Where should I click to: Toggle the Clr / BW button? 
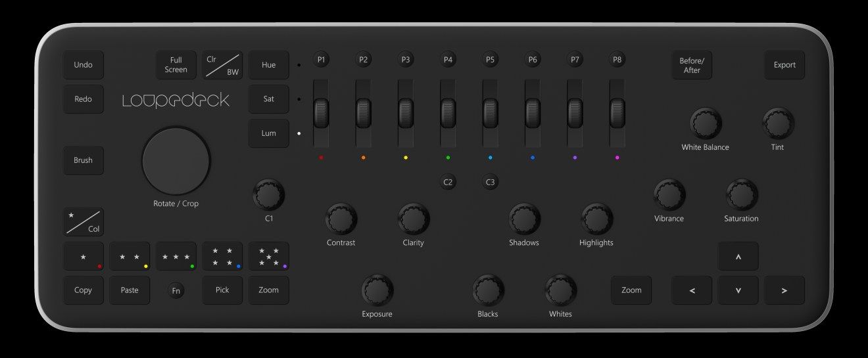(222, 65)
